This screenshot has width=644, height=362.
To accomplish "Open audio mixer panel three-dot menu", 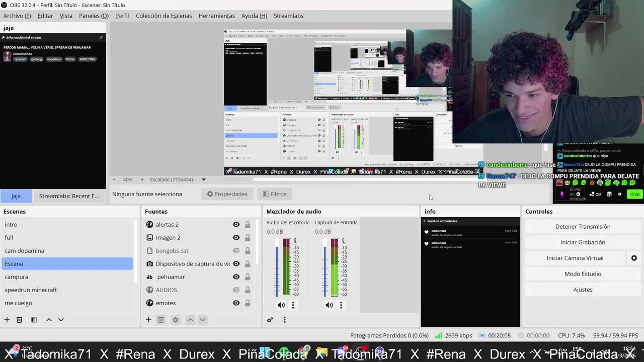I will (x=284, y=320).
